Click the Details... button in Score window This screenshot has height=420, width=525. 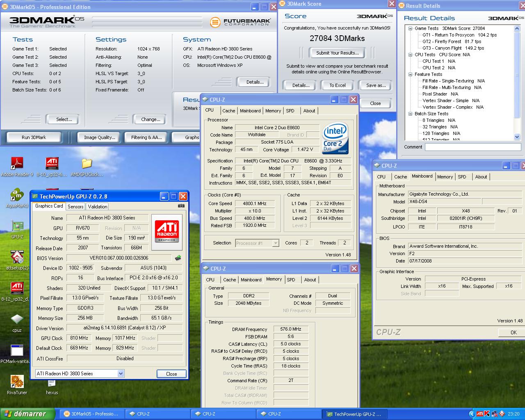(301, 85)
